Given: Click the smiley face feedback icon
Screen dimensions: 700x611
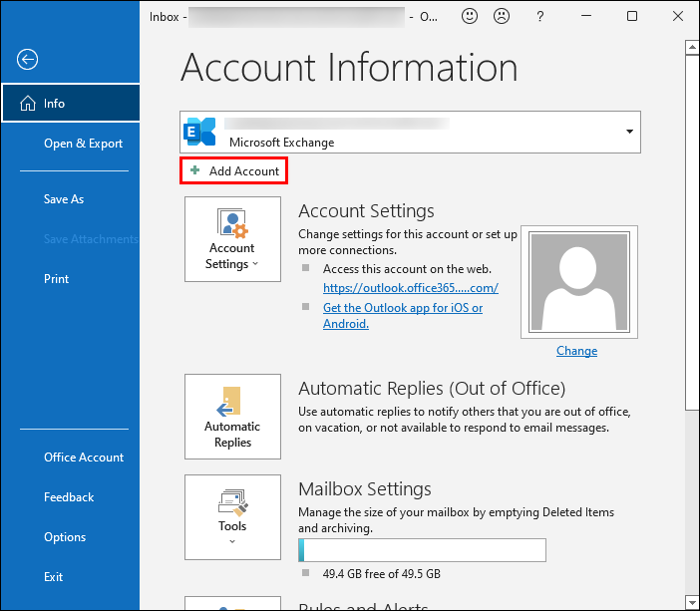Looking at the screenshot, I should coord(470,17).
